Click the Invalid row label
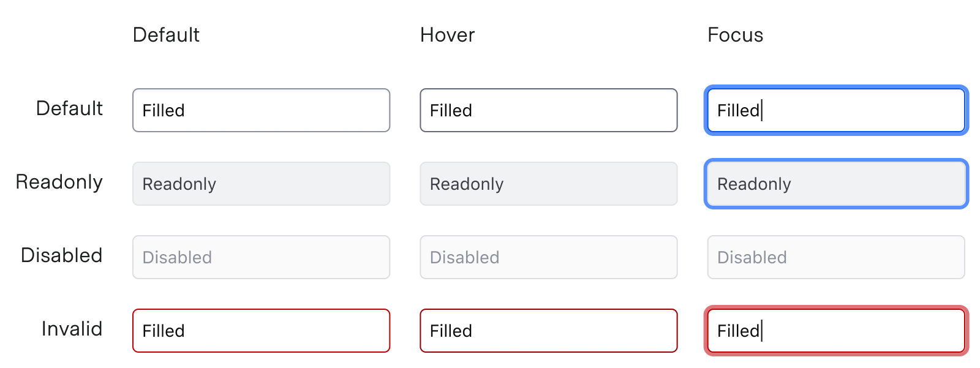Screen dimensions: 980x368 [x=71, y=329]
